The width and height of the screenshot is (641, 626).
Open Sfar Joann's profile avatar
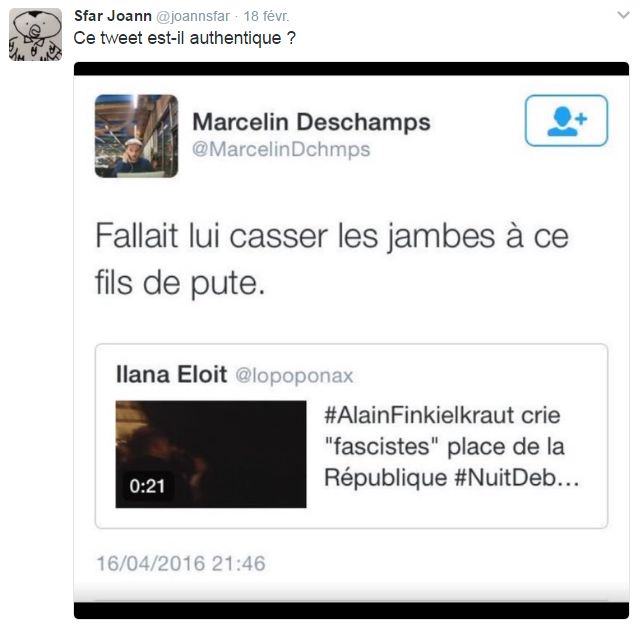point(36,34)
